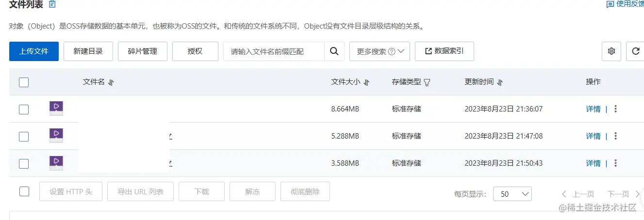Go to 上一页 previous page
Image resolution: width=644 pixels, height=220 pixels.
(x=578, y=194)
